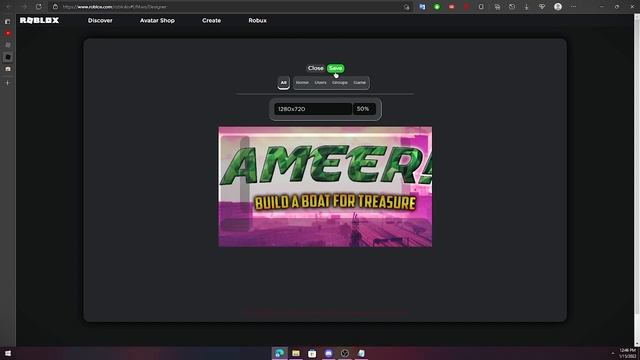
Task: Open the Windows Start button
Action: point(8,353)
